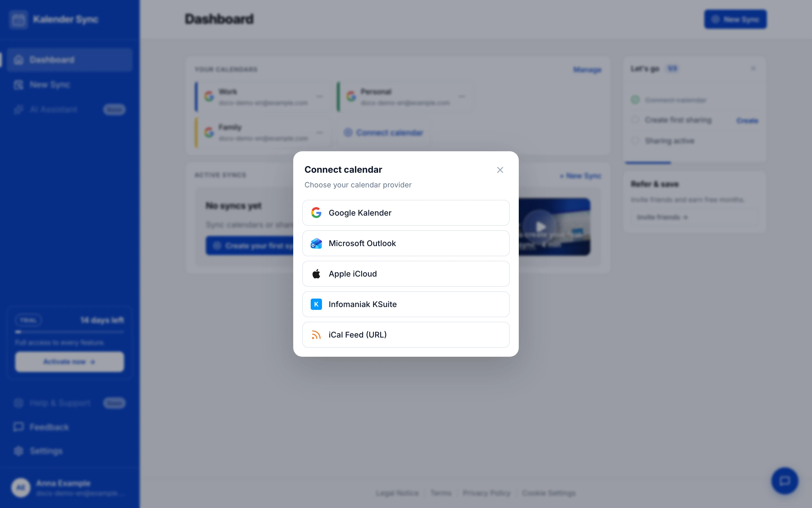Choose Infomaniak KSuite provider

(406, 304)
